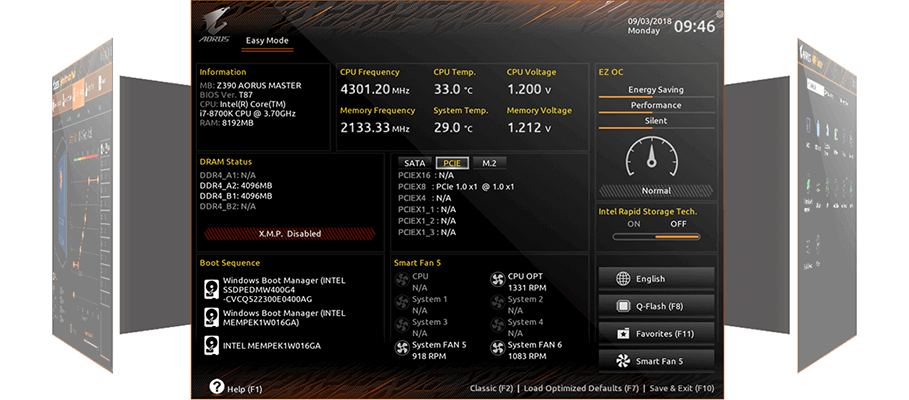
Task: Click Save & Exit (F10)
Action: pos(682,388)
